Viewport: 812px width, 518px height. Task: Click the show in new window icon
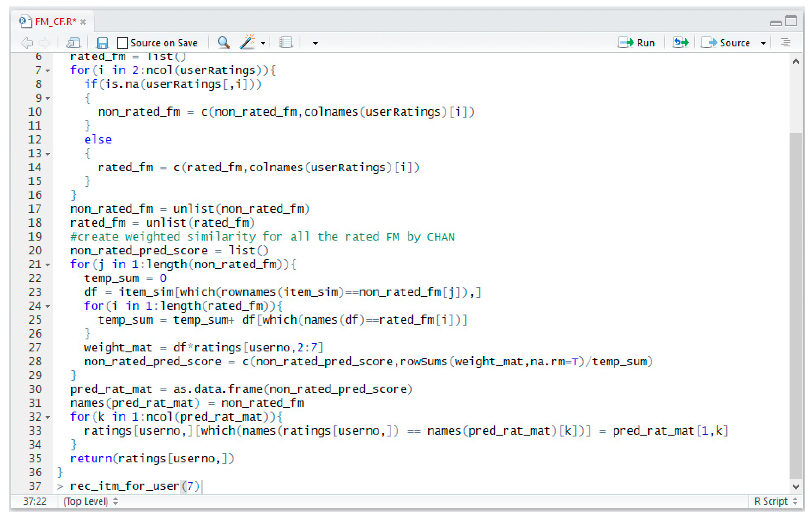[x=73, y=43]
